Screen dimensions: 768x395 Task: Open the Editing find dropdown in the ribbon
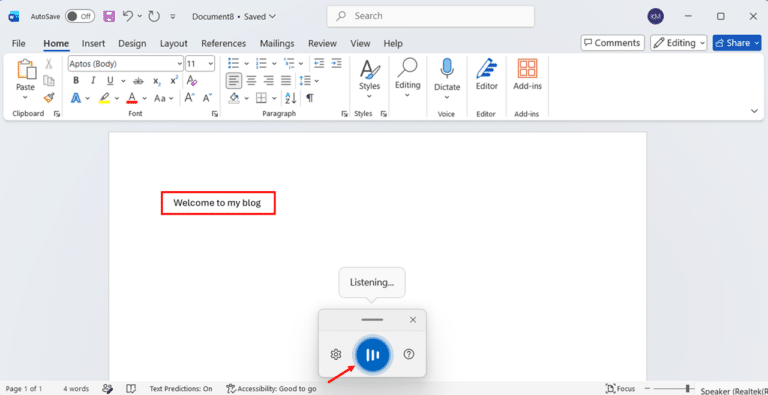click(x=408, y=77)
